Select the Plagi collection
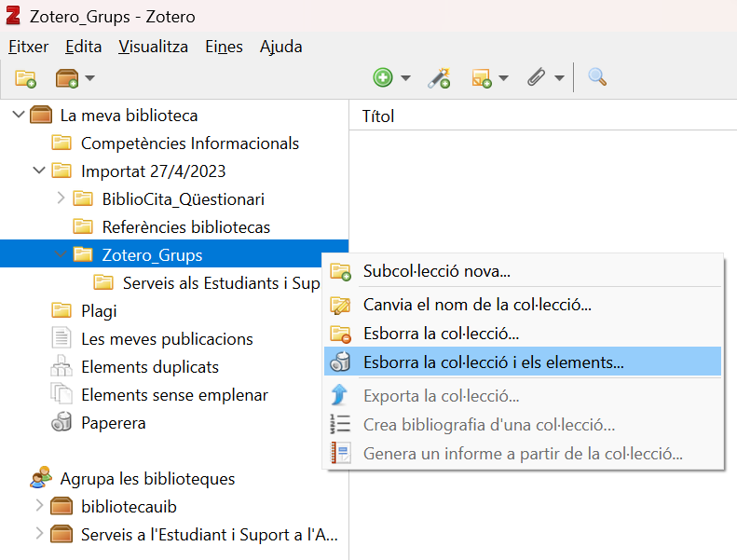The image size is (737, 560). pos(99,311)
